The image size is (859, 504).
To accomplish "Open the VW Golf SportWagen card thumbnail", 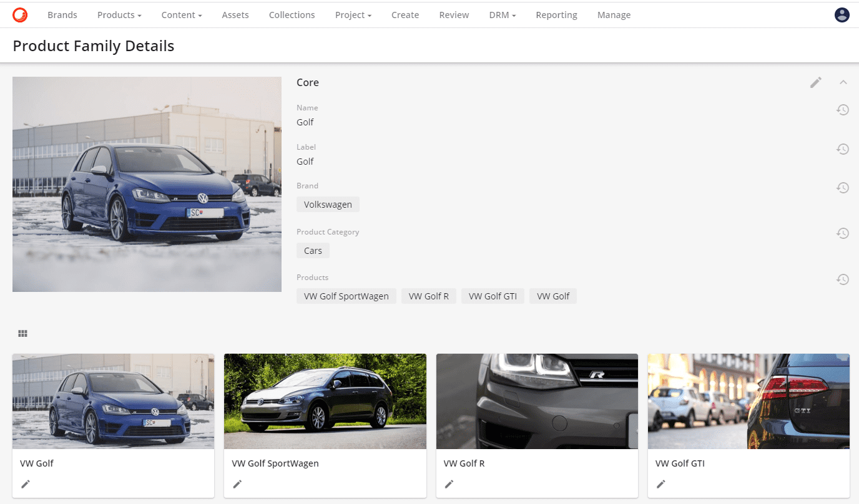I will 325,402.
